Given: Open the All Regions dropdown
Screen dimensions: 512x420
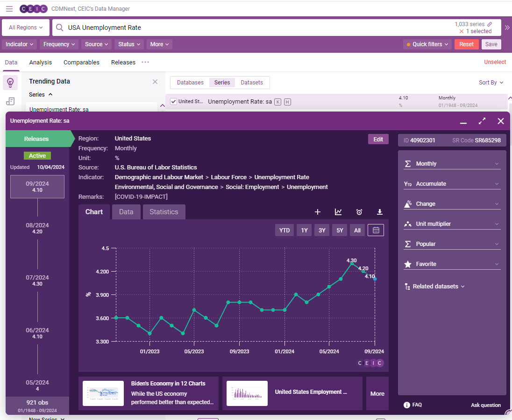Looking at the screenshot, I should (26, 28).
